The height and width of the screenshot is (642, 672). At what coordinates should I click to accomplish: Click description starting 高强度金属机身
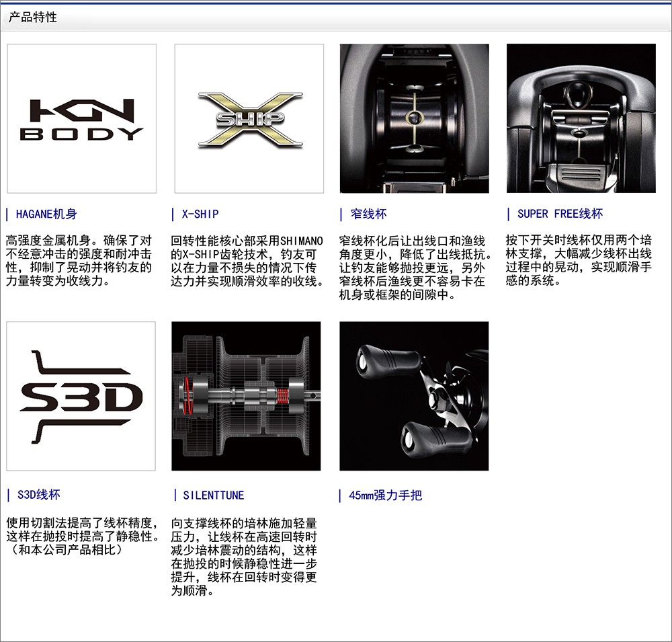click(x=79, y=261)
